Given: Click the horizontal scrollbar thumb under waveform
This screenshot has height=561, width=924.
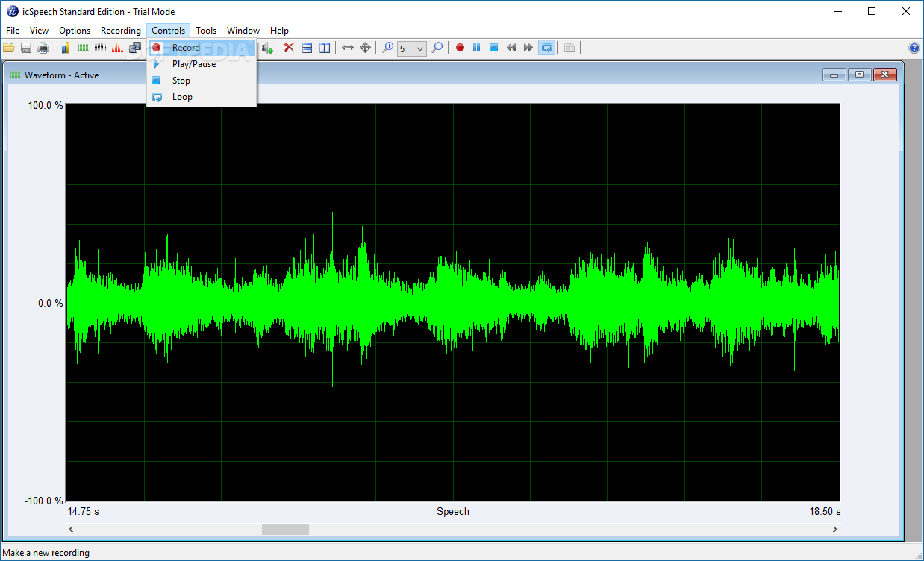Looking at the screenshot, I should click(285, 529).
